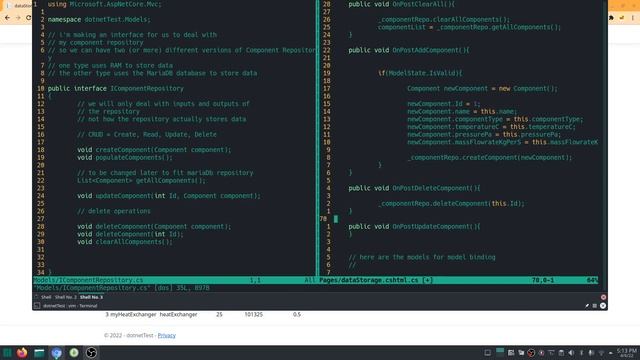Click 'public void OnPostAddComponent(){' line
Viewport: 640px width, 360px height.
click(409, 50)
